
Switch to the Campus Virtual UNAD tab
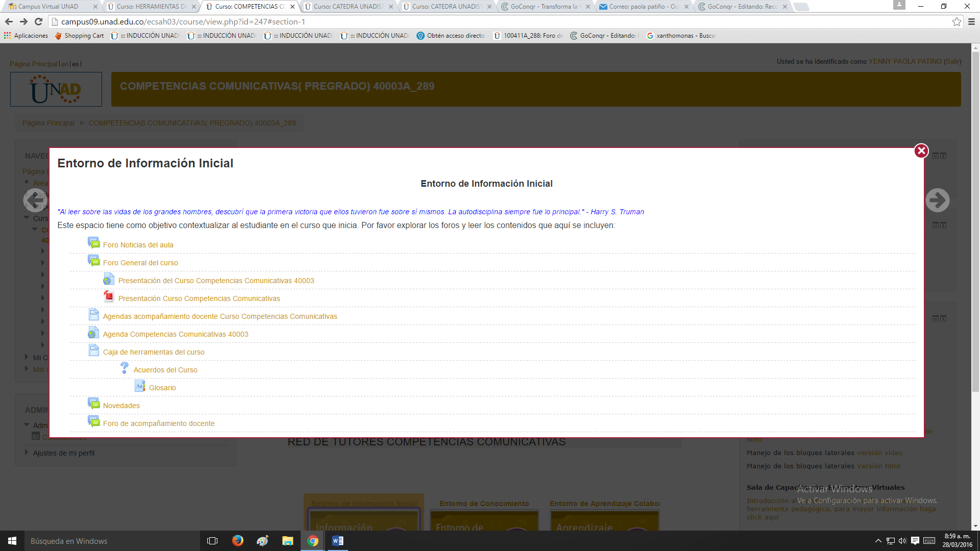(x=48, y=7)
